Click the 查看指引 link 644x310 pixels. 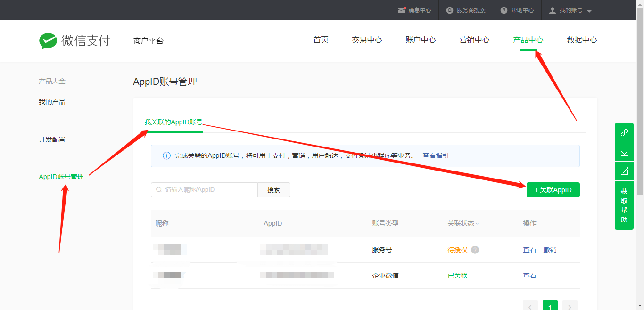[436, 155]
